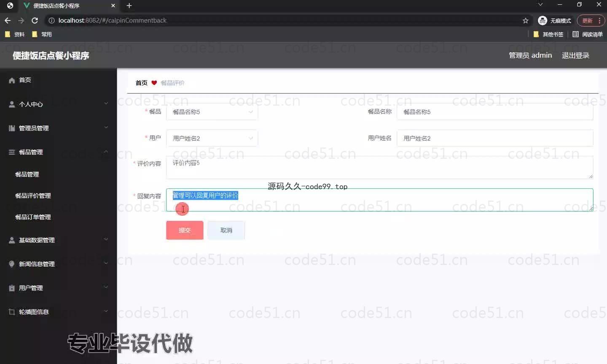
Task: Expand the 个人中心 menu chevron
Action: (x=106, y=103)
